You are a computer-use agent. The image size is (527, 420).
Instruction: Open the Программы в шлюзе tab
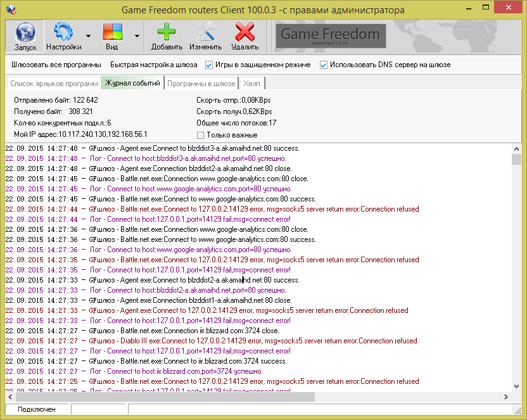[x=201, y=84]
